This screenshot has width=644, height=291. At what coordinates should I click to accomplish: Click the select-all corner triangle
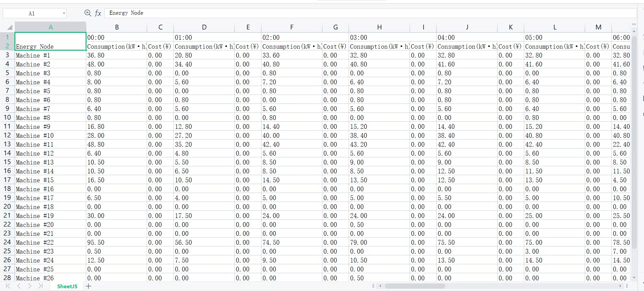coord(10,27)
